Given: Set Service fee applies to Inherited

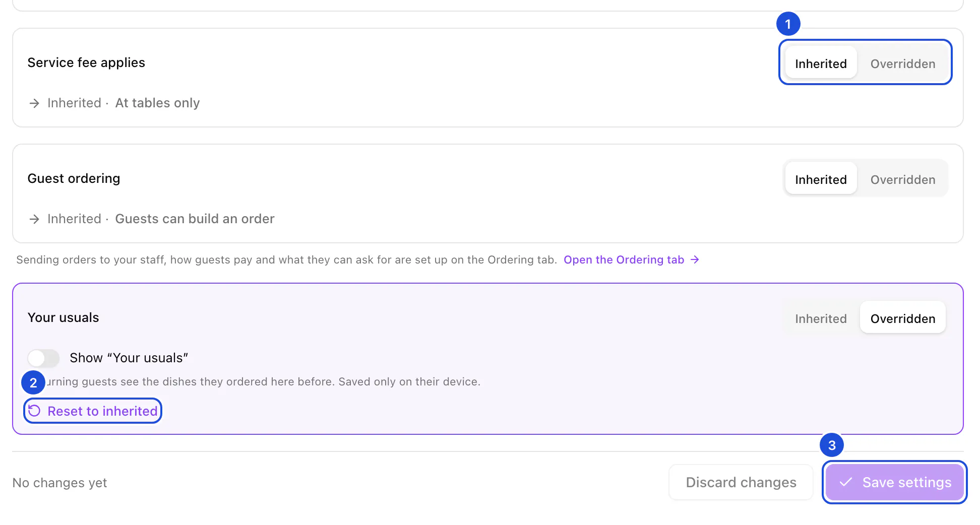Looking at the screenshot, I should tap(821, 63).
